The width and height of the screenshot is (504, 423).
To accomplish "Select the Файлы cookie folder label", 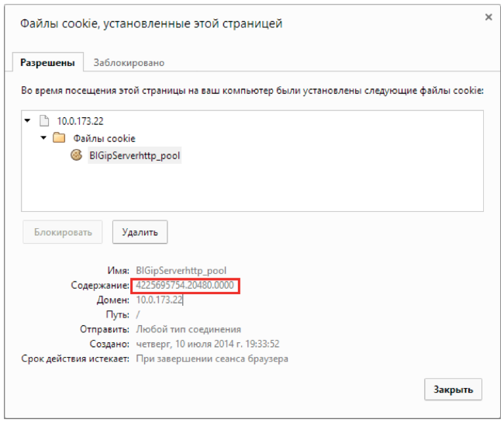I will point(104,138).
